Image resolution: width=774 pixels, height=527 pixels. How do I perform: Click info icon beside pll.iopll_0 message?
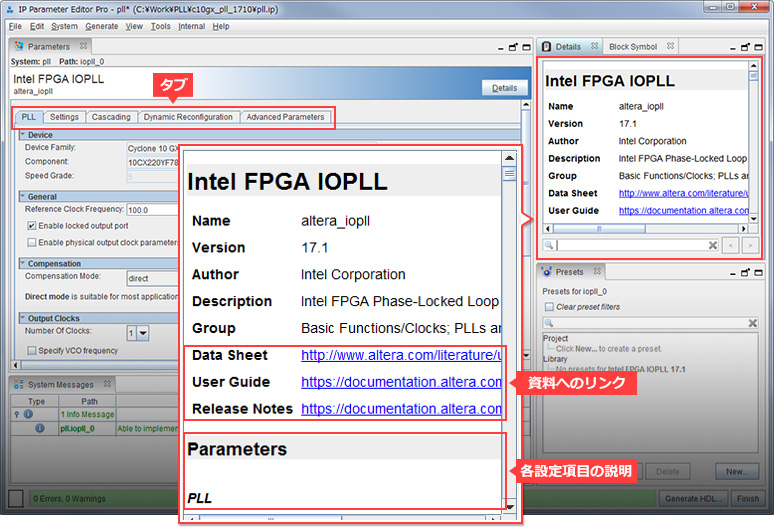click(x=39, y=428)
